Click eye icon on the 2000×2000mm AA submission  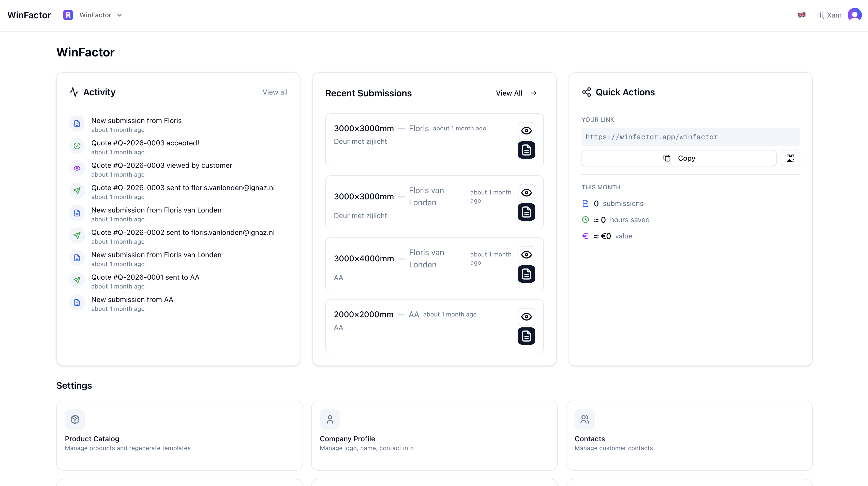pos(526,317)
